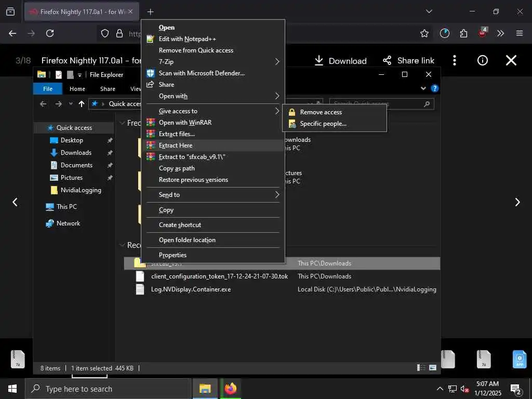
Task: Choose Extract Here
Action: [x=213, y=145]
